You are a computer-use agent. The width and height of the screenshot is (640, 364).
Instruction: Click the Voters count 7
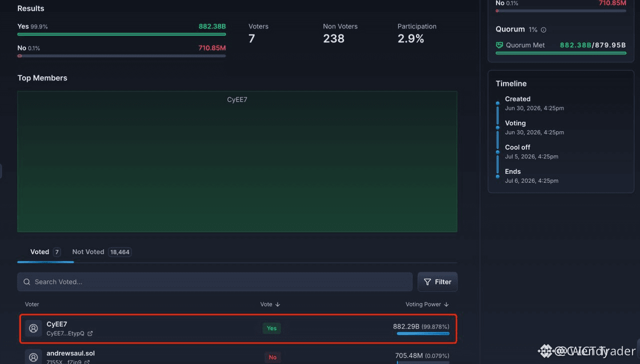coord(251,38)
